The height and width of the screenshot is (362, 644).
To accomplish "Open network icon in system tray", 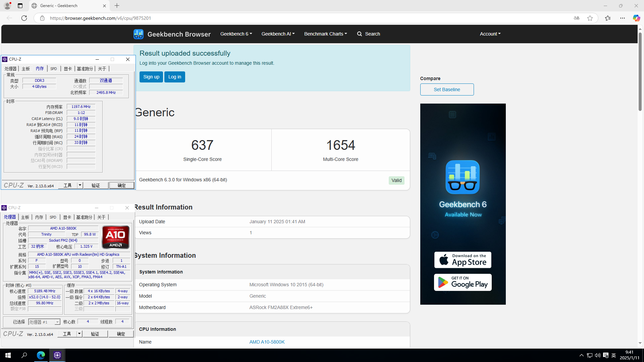I will (x=590, y=355).
